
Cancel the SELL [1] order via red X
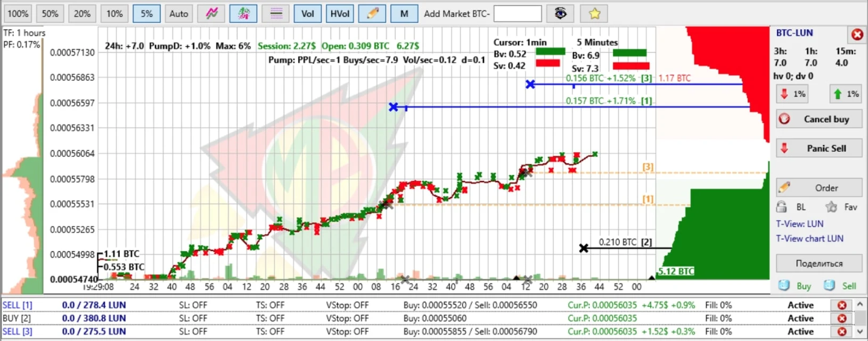(842, 305)
